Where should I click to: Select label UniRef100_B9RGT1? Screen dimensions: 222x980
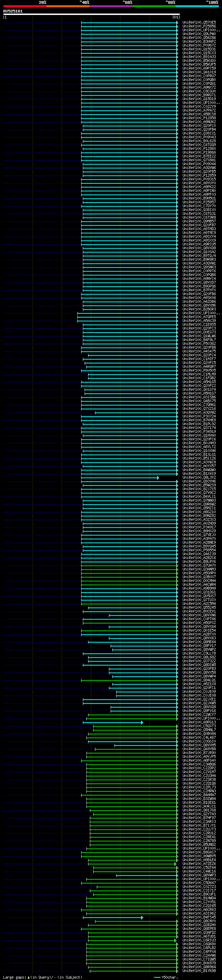point(199,95)
